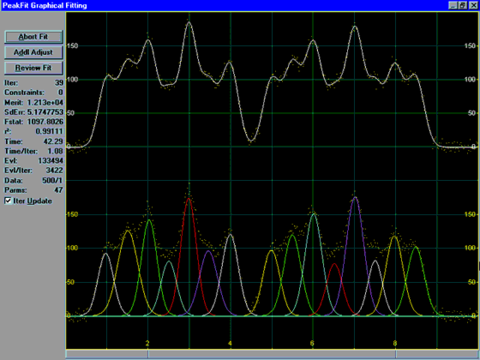Click the horizontal bar below the graph
The height and width of the screenshot is (360, 480).
click(x=272, y=354)
